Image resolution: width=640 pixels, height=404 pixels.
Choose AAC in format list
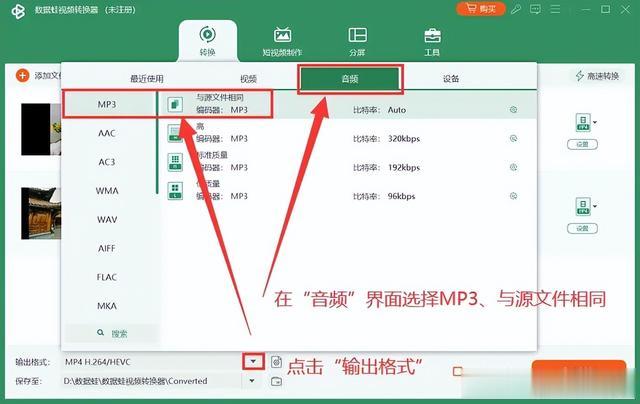click(x=107, y=133)
